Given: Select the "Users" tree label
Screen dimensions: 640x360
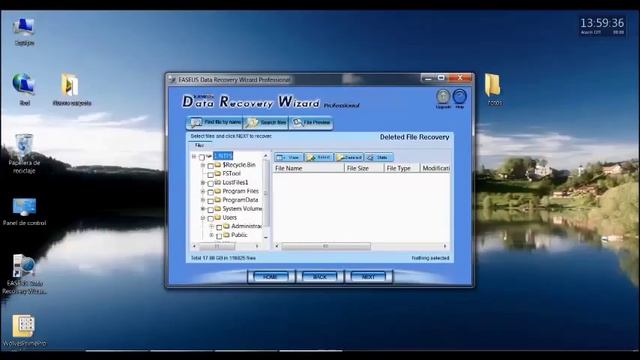Looking at the screenshot, I should pyautogui.click(x=230, y=218).
